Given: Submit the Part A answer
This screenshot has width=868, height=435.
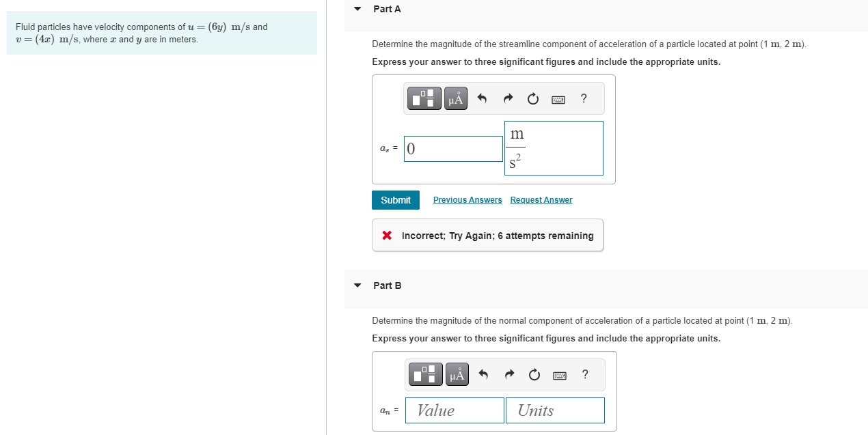Looking at the screenshot, I should pos(395,199).
